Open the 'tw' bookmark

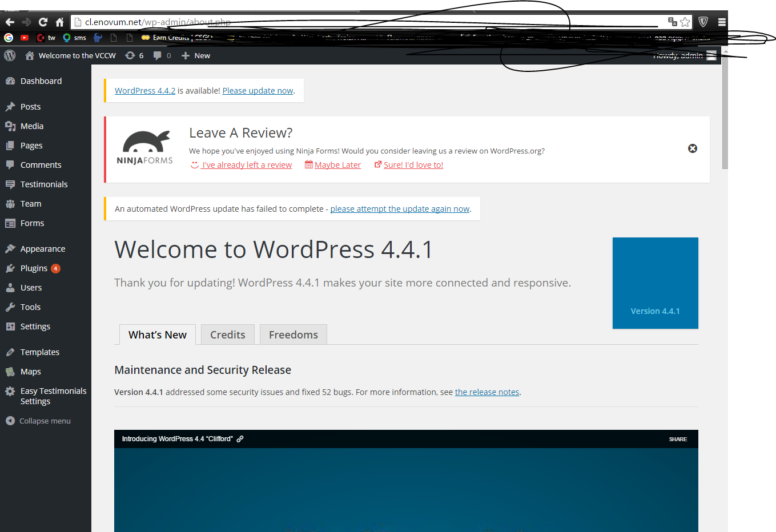pyautogui.click(x=46, y=38)
